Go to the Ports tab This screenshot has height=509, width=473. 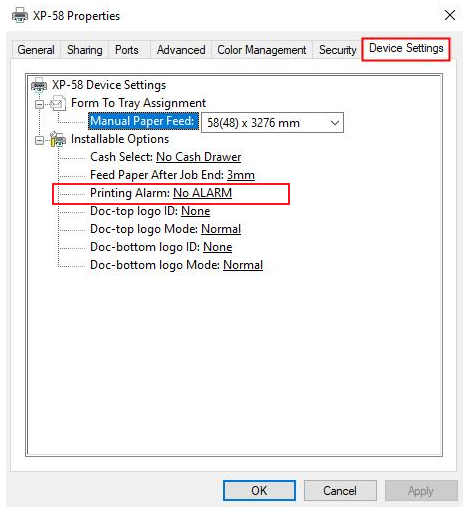(x=127, y=50)
